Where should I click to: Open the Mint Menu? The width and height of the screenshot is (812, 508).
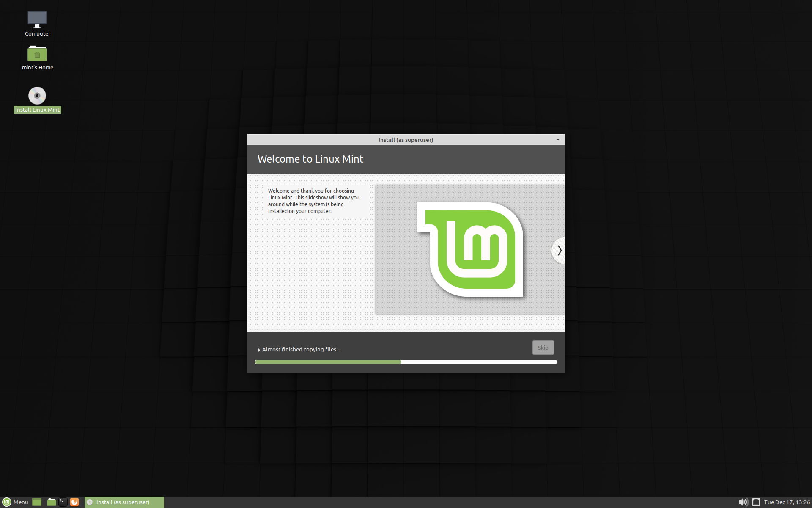(x=15, y=502)
